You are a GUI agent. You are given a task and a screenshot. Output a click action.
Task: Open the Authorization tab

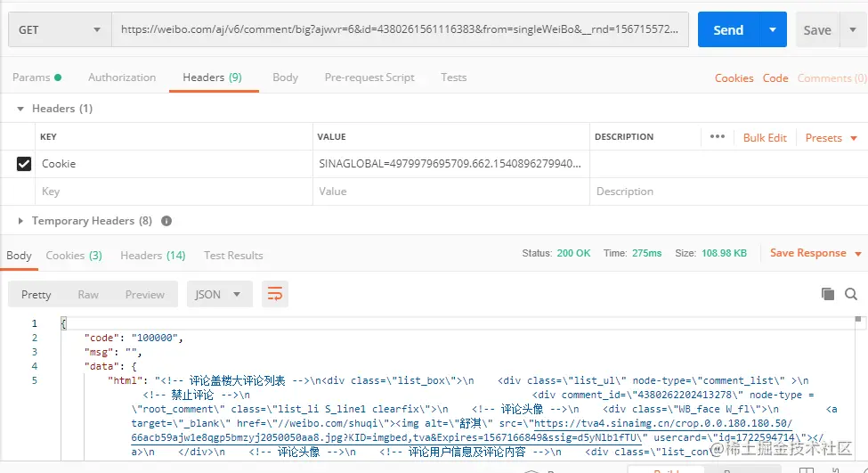pyautogui.click(x=122, y=77)
